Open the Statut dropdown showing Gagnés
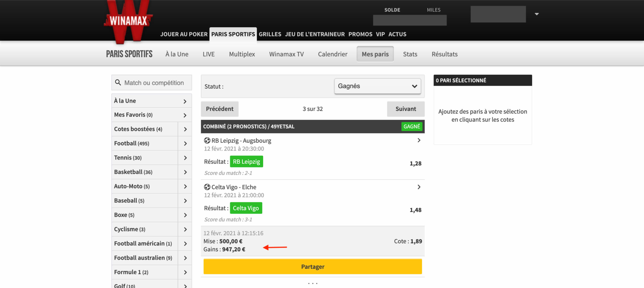 pos(378,86)
